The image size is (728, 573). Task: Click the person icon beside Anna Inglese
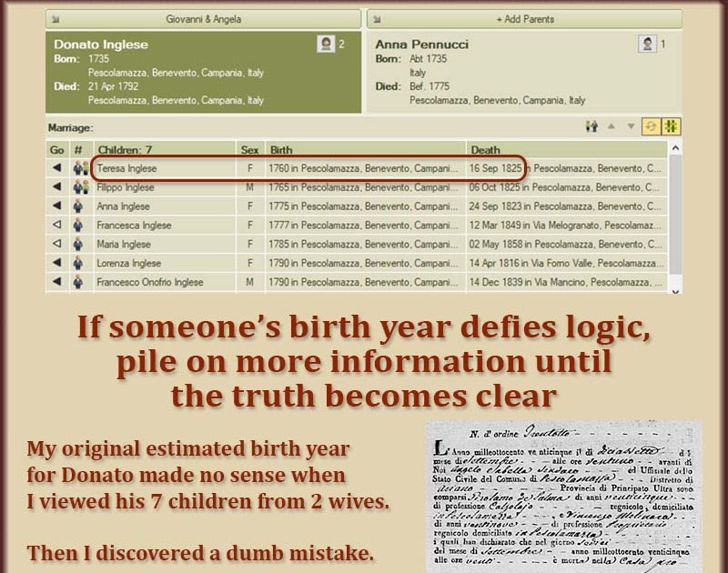coord(80,206)
